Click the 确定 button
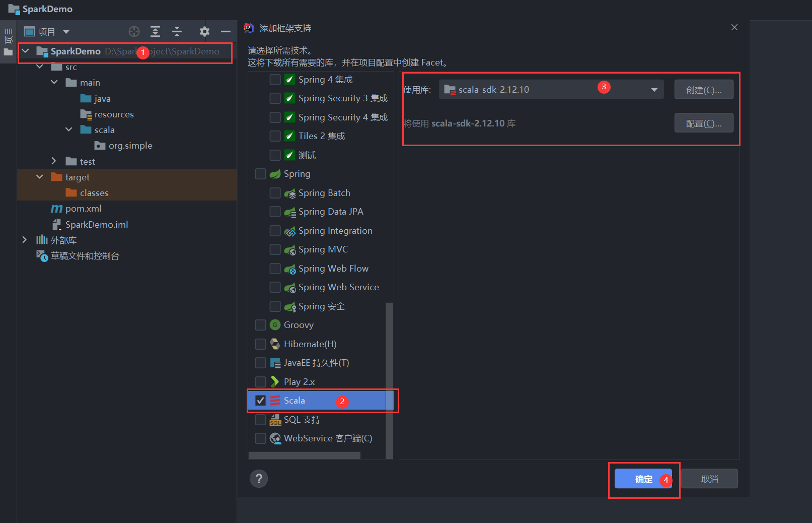This screenshot has width=812, height=523. coord(643,479)
